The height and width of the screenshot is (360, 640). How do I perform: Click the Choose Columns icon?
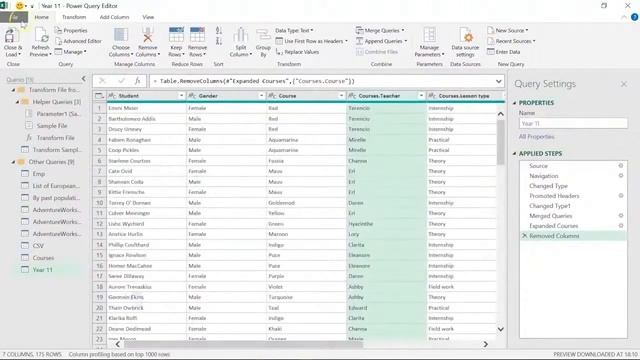coord(121,36)
